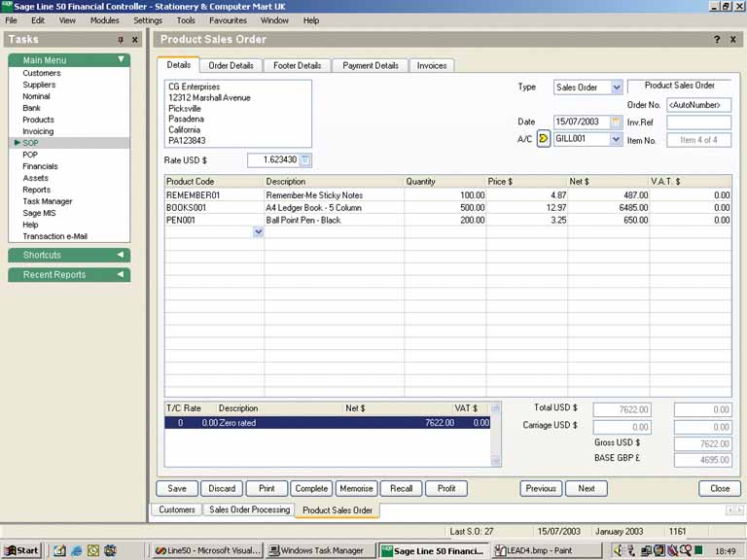The image size is (747, 560).
Task: Click the first quick launch icon beside Start
Action: click(x=59, y=550)
